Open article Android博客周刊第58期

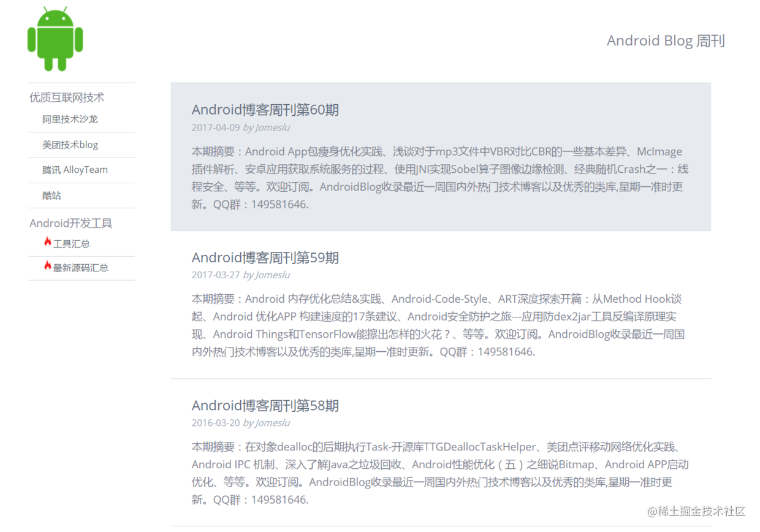tap(265, 405)
